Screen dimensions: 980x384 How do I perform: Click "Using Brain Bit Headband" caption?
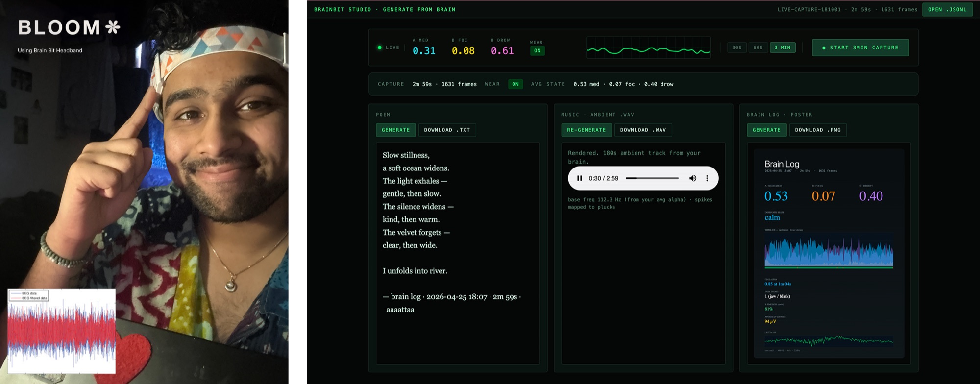50,50
